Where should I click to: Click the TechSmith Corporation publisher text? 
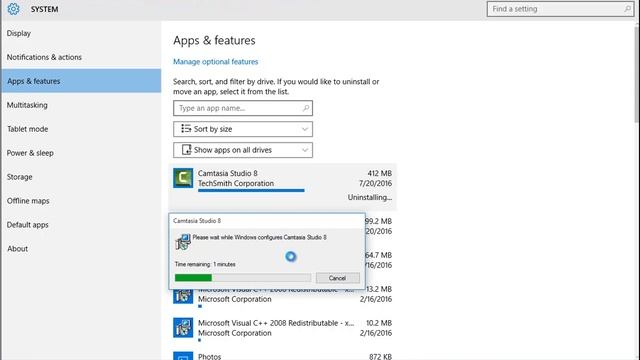point(236,183)
